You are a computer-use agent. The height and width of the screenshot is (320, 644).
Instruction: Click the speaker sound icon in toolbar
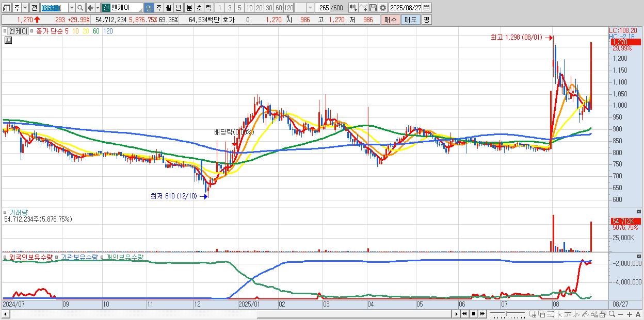90,8
